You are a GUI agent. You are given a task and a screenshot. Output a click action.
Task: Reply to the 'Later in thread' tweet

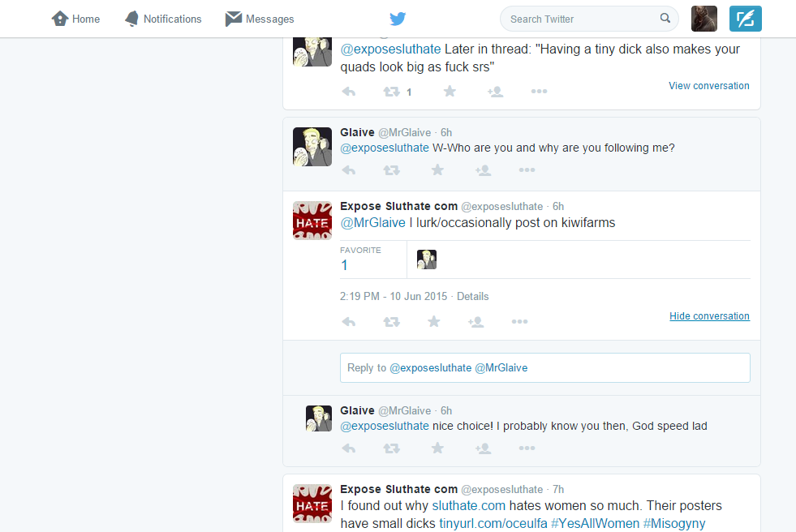pyautogui.click(x=349, y=92)
